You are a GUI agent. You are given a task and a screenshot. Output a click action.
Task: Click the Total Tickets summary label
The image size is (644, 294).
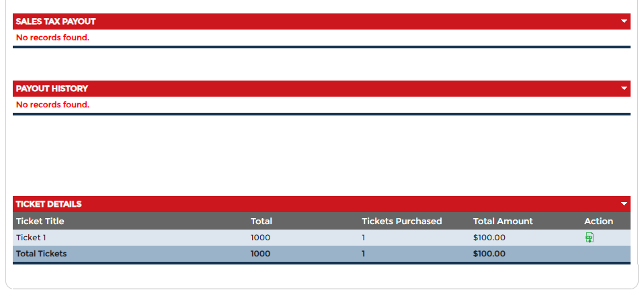[x=42, y=254]
